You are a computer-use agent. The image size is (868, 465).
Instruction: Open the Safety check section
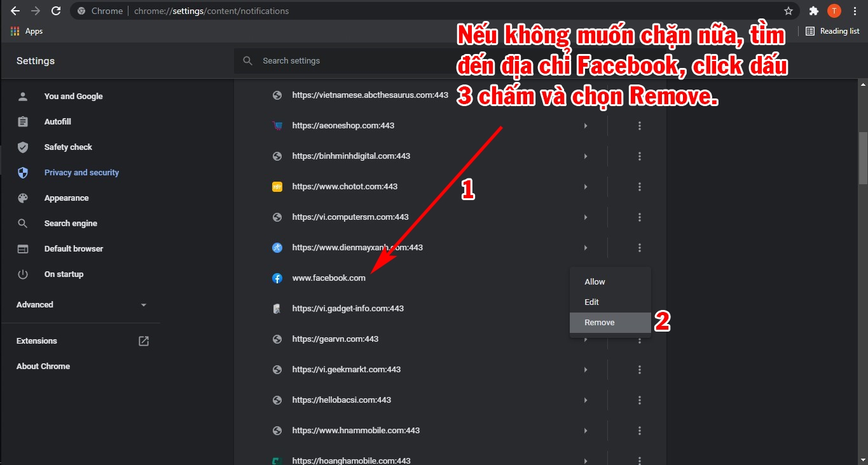point(68,147)
